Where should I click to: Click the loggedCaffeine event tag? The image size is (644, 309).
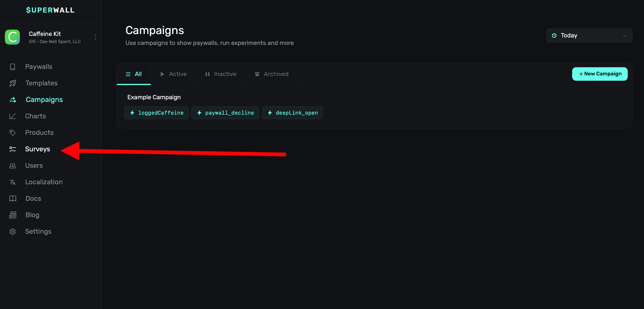(156, 113)
